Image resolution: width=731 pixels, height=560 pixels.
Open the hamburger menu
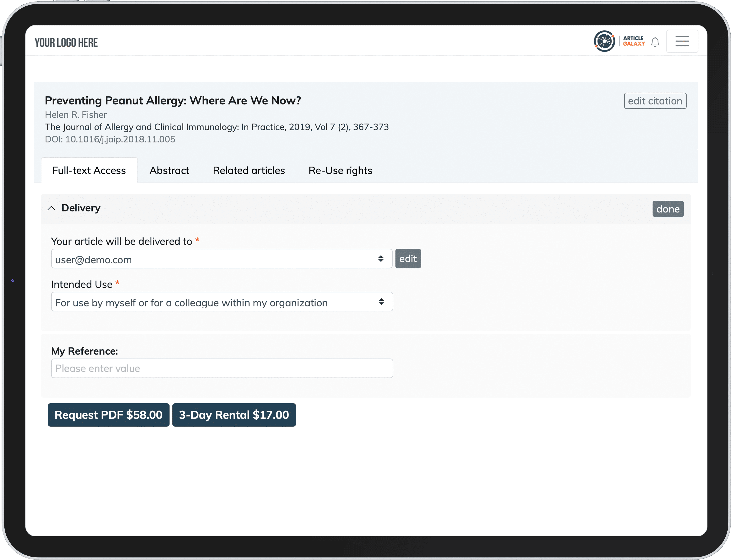point(682,41)
